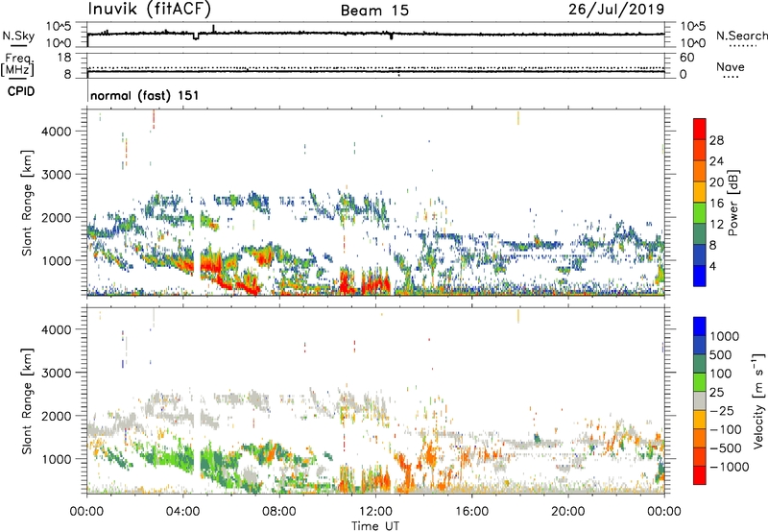This screenshot has height=532, width=768.
Task: Click the '12:00' time tick label
Action: pos(375,512)
